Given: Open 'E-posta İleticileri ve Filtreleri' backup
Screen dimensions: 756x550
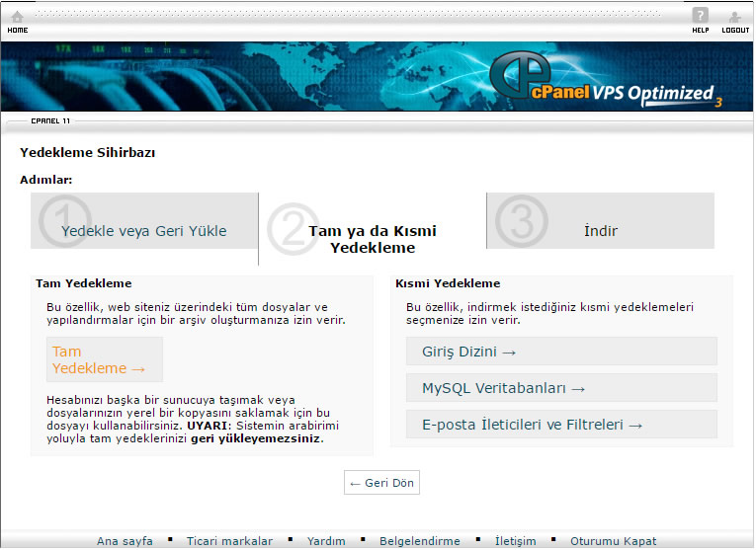Looking at the screenshot, I should (x=533, y=425).
